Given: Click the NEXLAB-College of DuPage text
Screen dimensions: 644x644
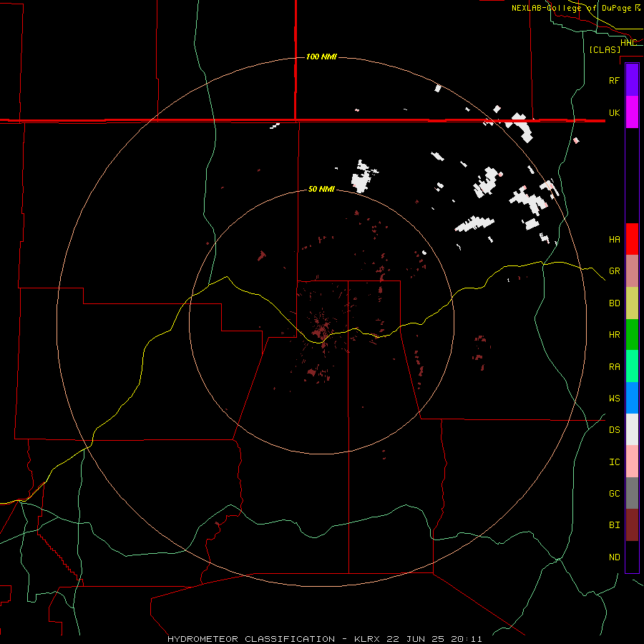Looking at the screenshot, I should (x=571, y=8).
